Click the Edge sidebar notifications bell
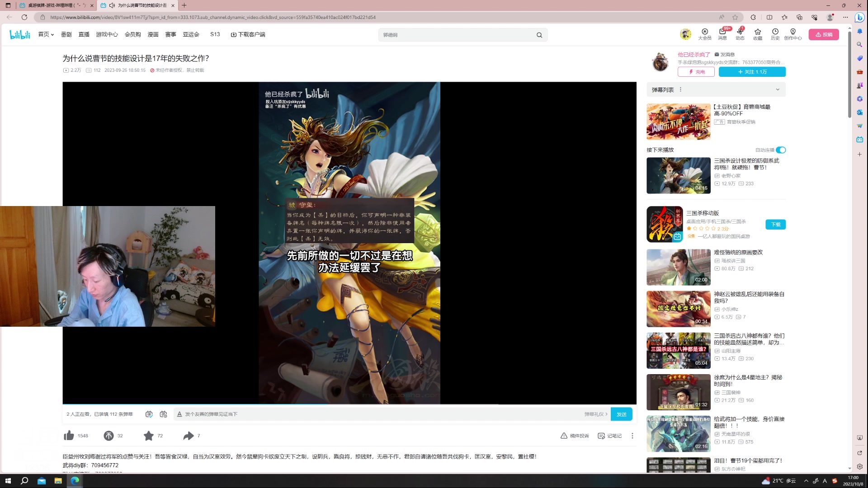This screenshot has width=868, height=488. tap(859, 31)
